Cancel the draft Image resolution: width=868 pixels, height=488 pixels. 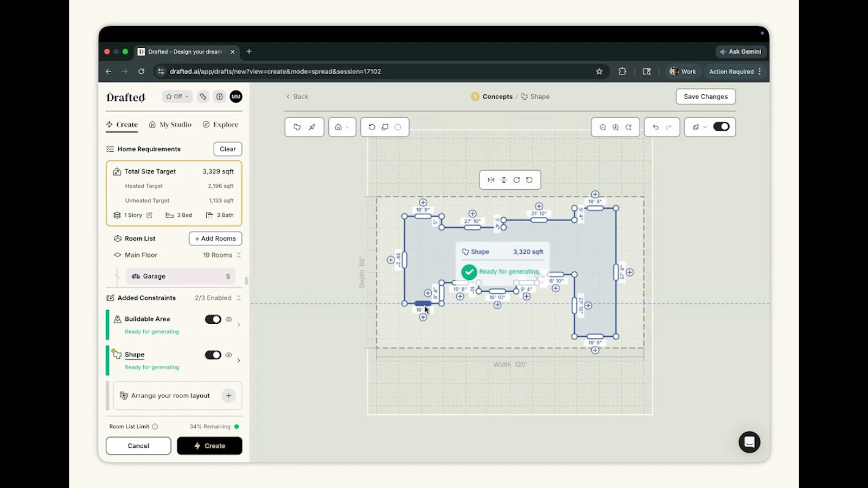[138, 446]
